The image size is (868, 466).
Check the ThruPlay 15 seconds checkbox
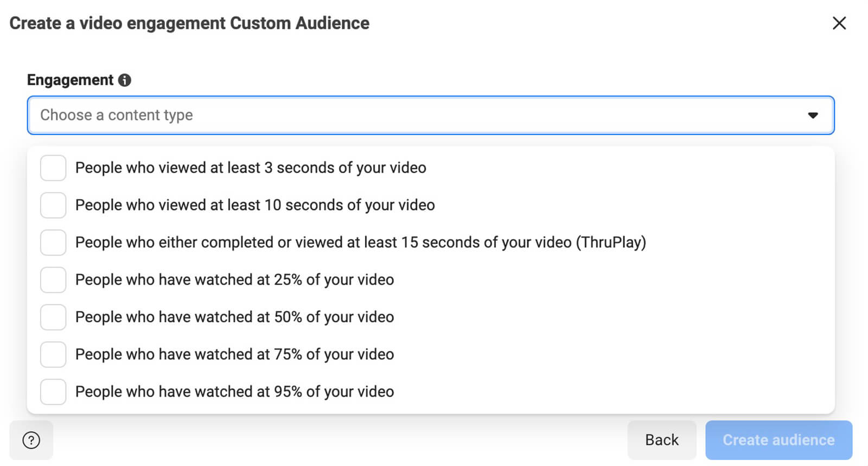[x=53, y=242]
